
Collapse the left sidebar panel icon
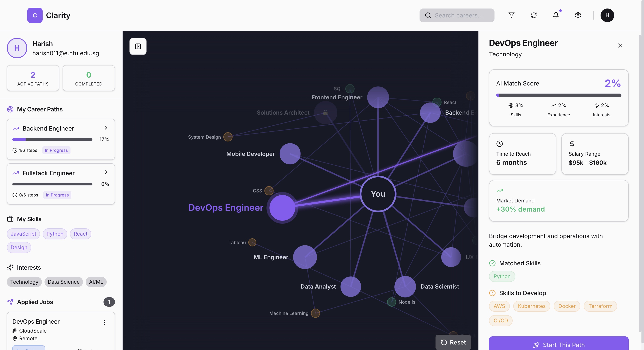(x=138, y=46)
